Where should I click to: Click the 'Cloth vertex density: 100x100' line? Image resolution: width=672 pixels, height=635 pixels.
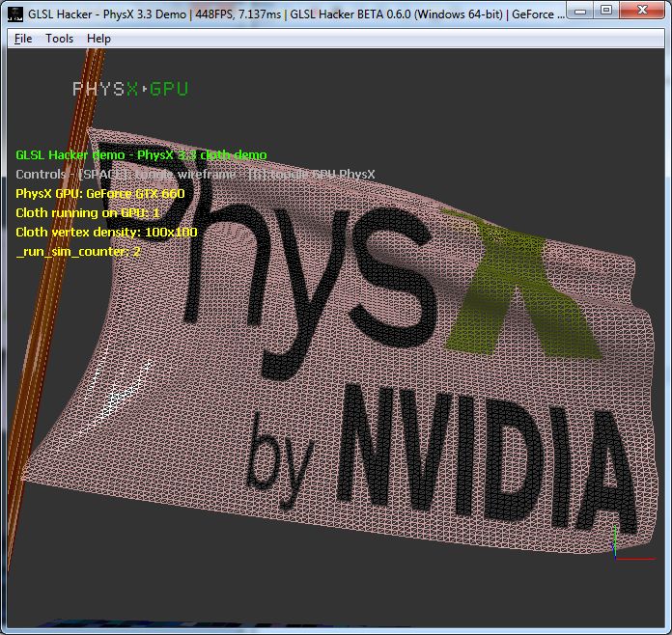click(106, 232)
